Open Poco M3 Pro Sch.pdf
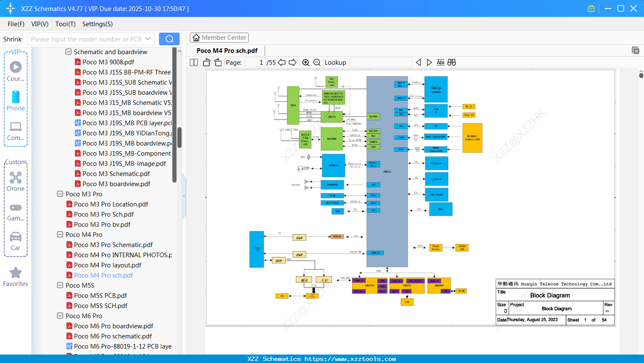 pos(104,214)
